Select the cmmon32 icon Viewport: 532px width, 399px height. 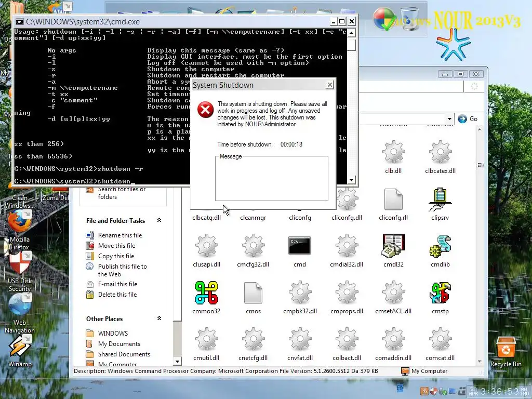[206, 292]
